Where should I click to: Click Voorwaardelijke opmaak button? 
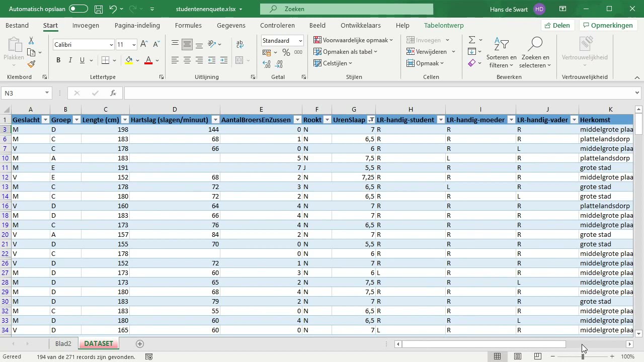[353, 40]
